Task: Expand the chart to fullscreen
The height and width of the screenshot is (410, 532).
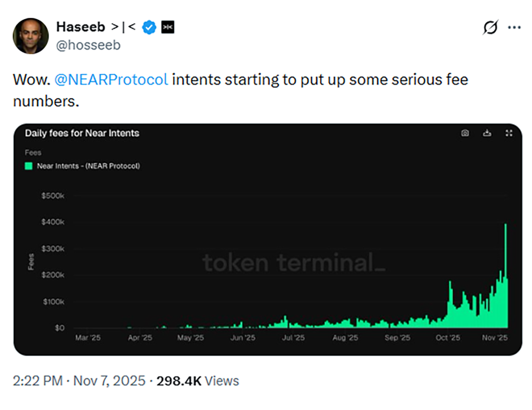Action: coord(509,133)
